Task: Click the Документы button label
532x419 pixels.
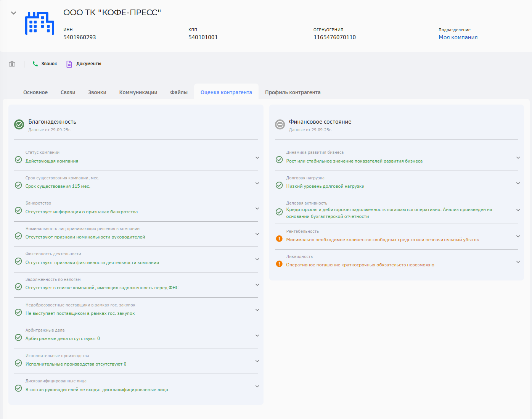Action: (x=89, y=64)
